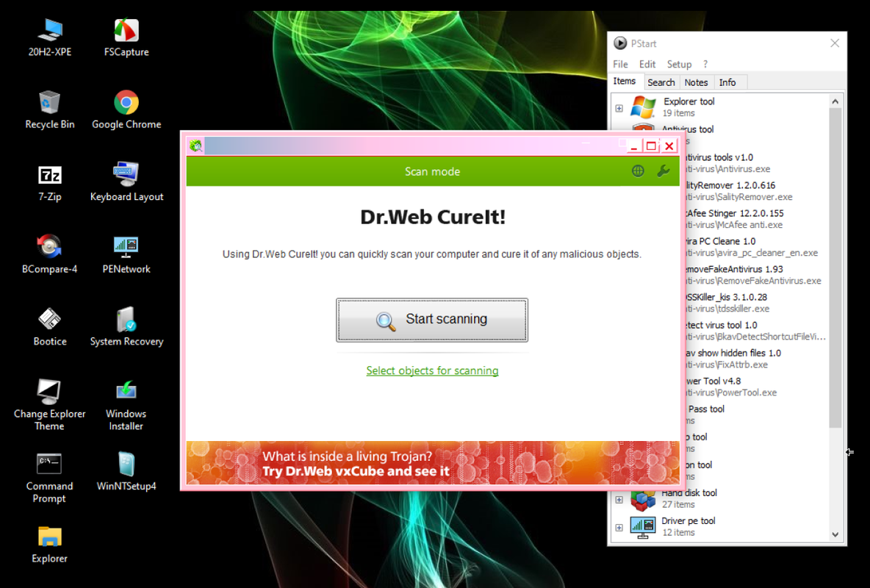Click the Hard disk tool cubes icon
The height and width of the screenshot is (588, 870).
pos(643,499)
